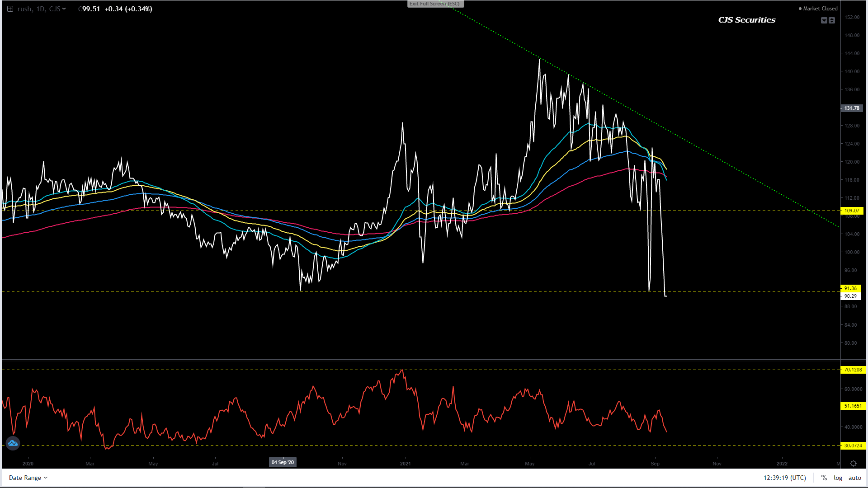Click the 70.1208 RSI level label
This screenshot has height=488, width=868.
[853, 370]
